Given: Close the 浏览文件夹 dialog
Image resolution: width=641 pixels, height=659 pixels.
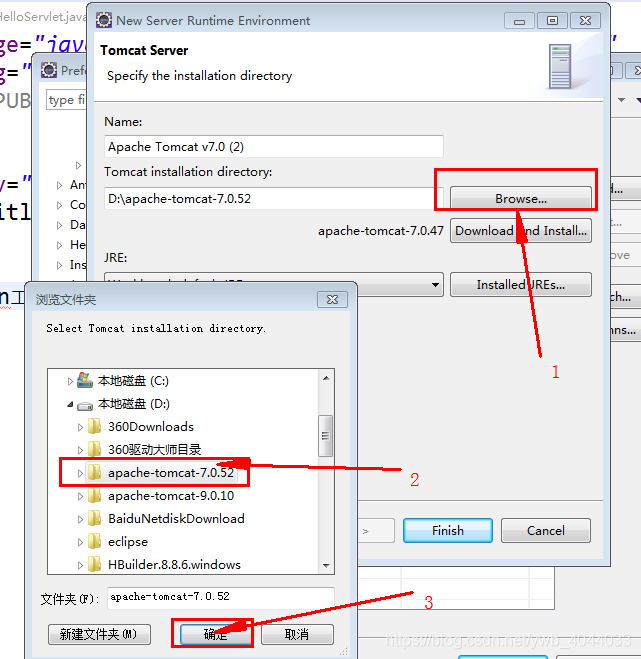Looking at the screenshot, I should point(332,299).
